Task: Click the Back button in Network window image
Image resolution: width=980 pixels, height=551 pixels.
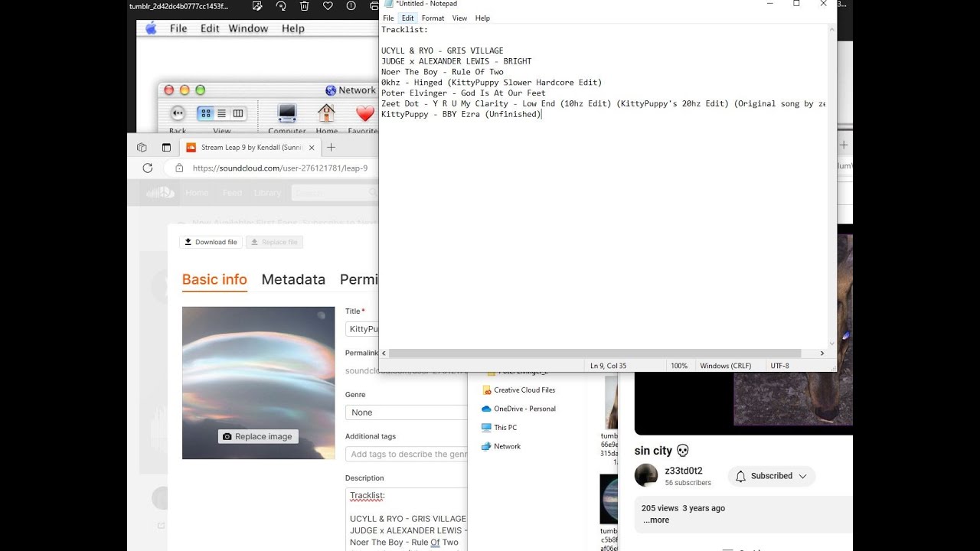Action: [178, 114]
